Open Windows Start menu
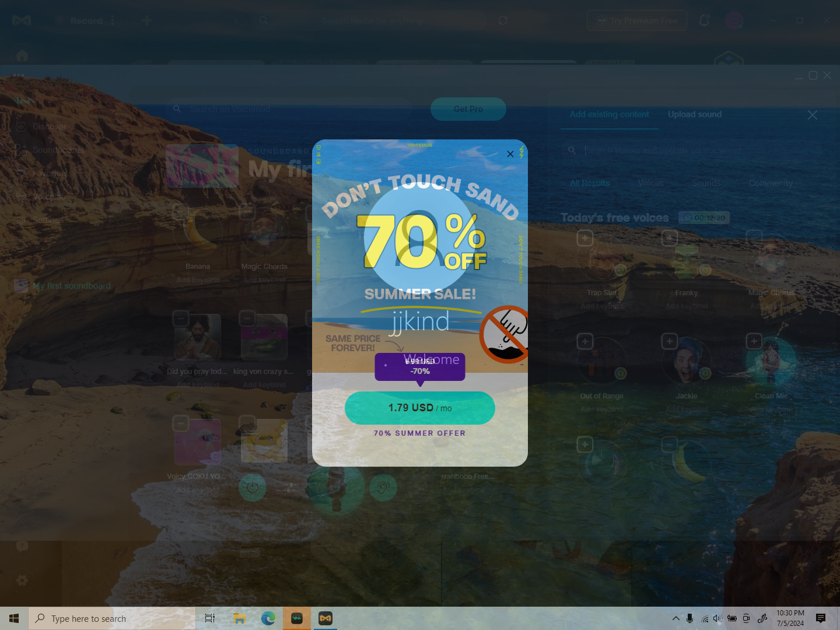The width and height of the screenshot is (840, 630). [14, 618]
